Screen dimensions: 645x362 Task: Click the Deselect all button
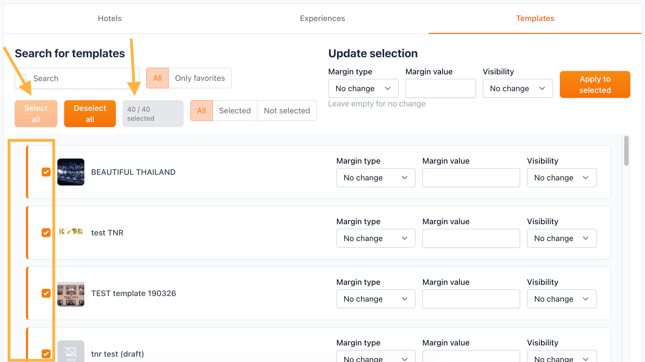point(90,114)
